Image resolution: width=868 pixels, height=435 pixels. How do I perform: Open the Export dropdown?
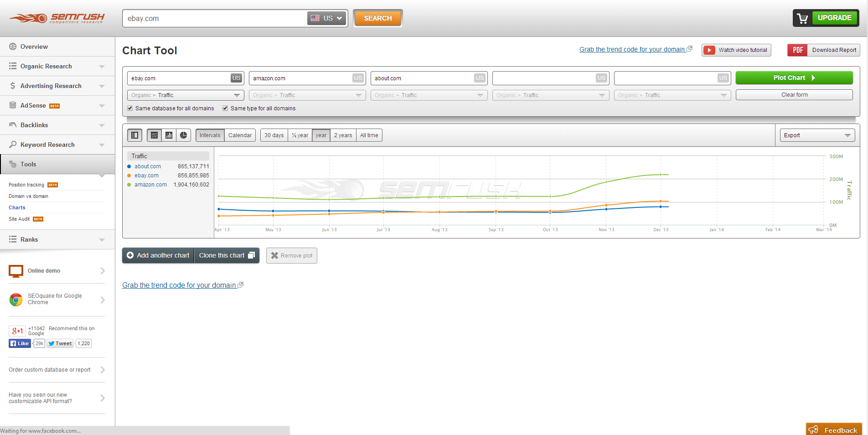(817, 135)
